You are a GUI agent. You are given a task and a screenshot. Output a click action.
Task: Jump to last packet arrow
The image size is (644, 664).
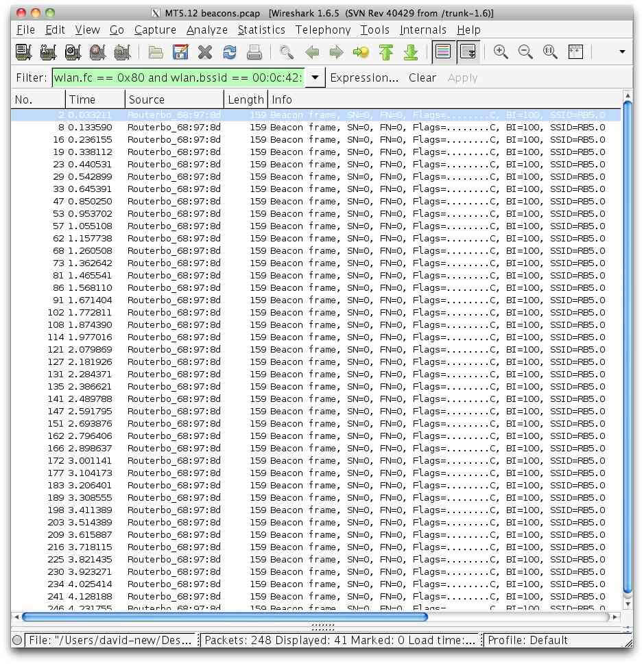point(411,52)
